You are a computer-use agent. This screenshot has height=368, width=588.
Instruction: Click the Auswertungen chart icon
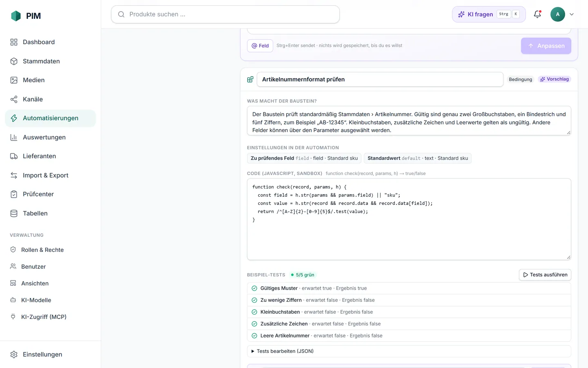tap(14, 137)
